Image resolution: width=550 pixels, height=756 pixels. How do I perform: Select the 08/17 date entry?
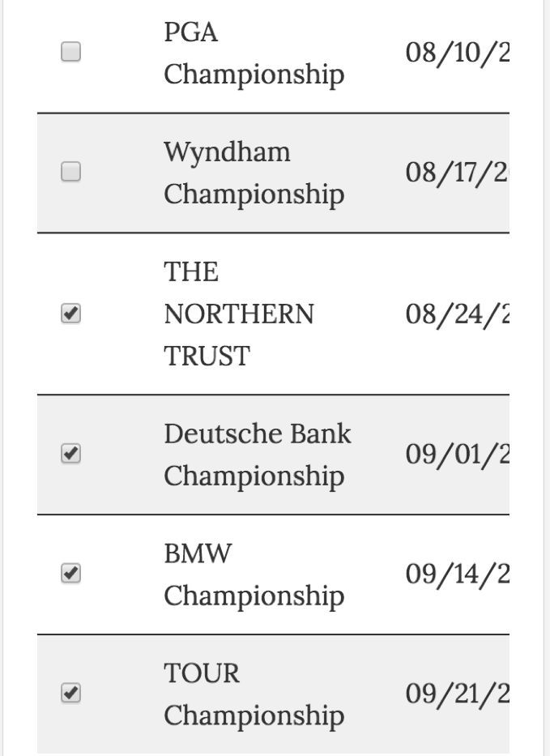pos(454,175)
